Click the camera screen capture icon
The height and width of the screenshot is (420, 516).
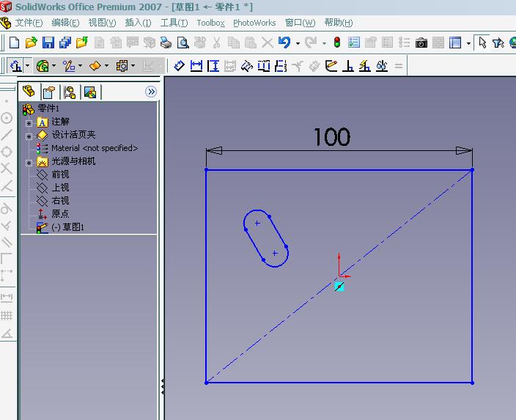421,43
